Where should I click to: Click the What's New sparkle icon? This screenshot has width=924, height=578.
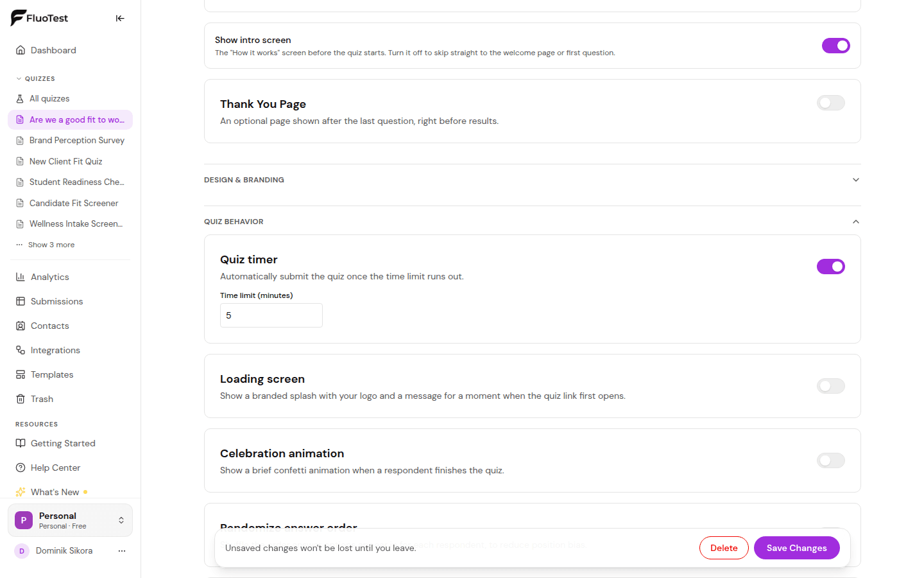click(x=21, y=492)
